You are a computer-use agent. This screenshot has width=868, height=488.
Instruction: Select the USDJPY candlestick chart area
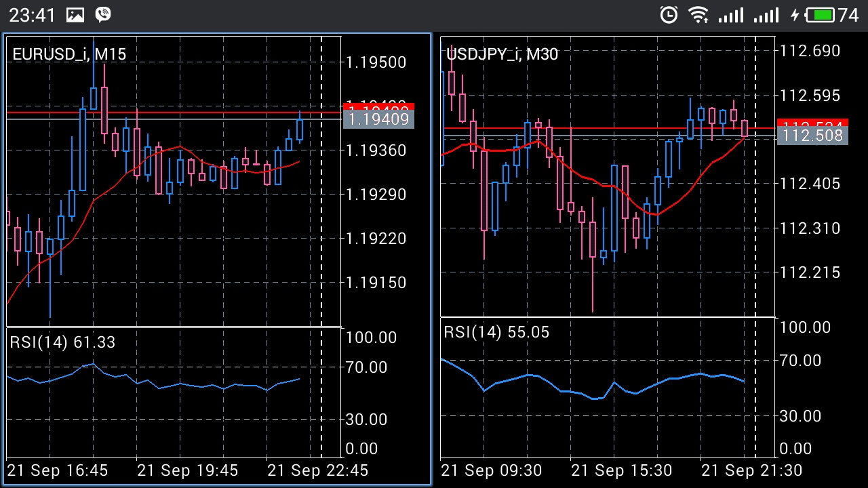[x=608, y=176]
